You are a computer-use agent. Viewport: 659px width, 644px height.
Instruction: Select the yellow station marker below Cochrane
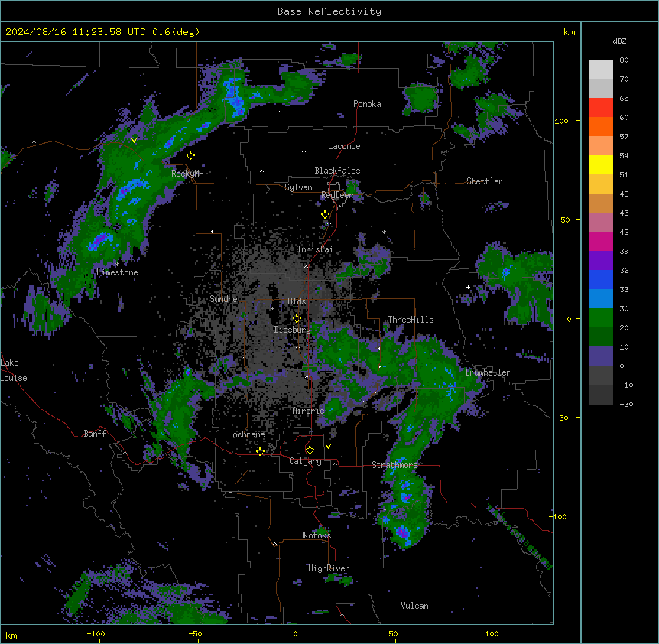[x=260, y=451]
